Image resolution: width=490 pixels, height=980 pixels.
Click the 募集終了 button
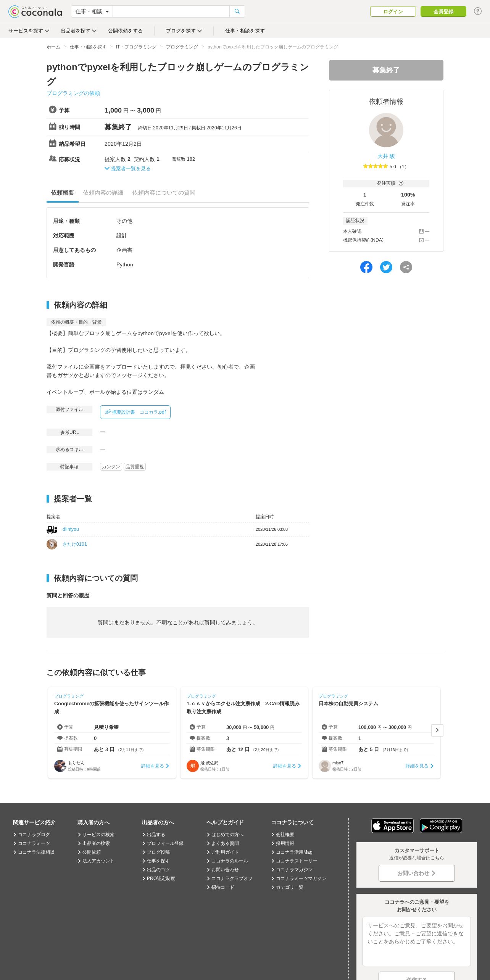point(386,70)
